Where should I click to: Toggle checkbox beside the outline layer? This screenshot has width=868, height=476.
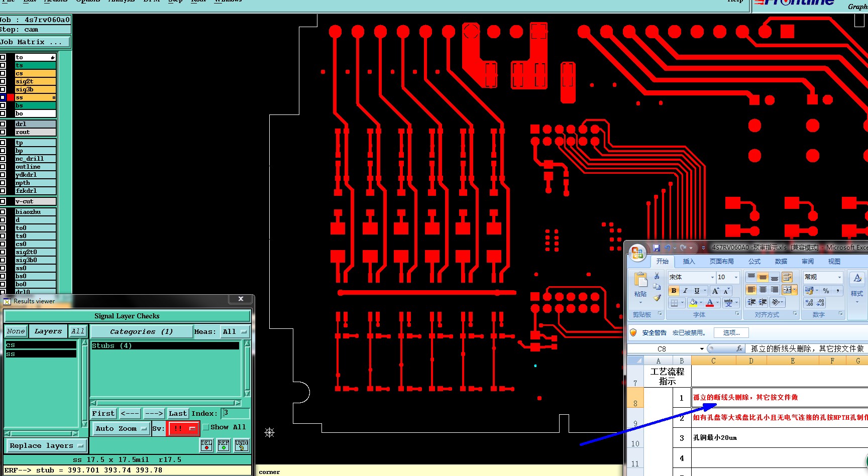(x=3, y=167)
